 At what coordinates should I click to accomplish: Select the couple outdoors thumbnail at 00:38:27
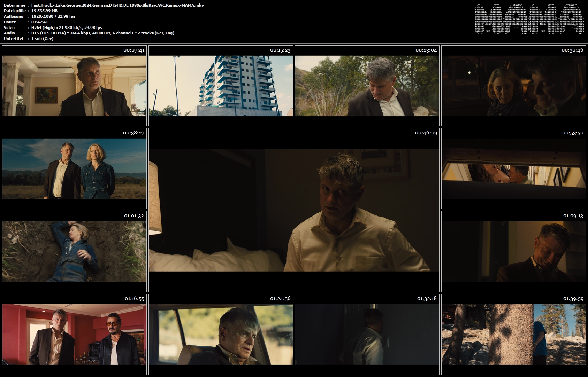coord(74,168)
